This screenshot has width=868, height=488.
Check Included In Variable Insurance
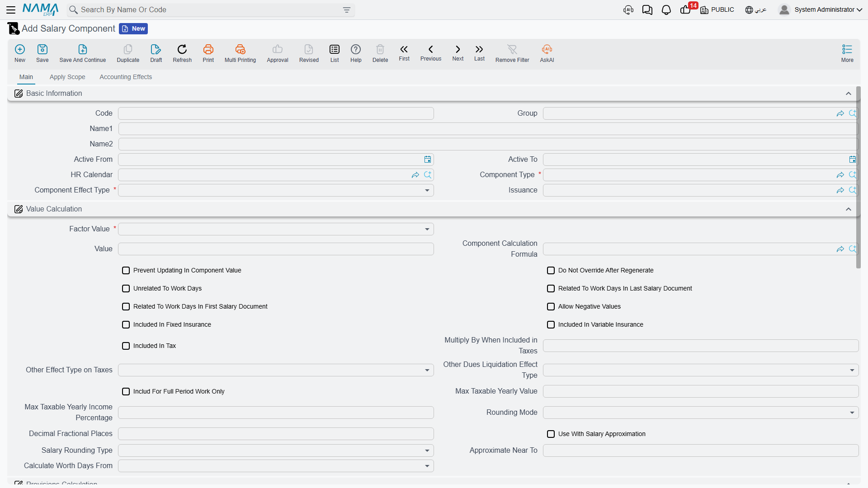click(551, 325)
